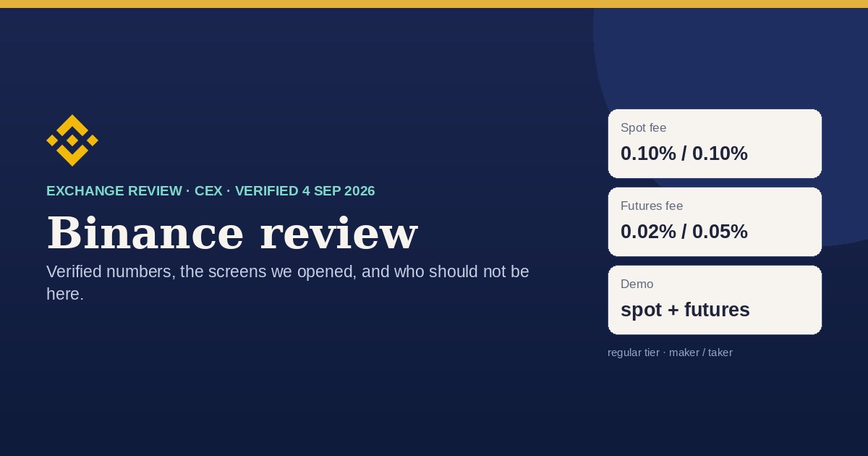The image size is (868, 456).
Task: Click the 'Futures fee' label
Action: (x=652, y=206)
